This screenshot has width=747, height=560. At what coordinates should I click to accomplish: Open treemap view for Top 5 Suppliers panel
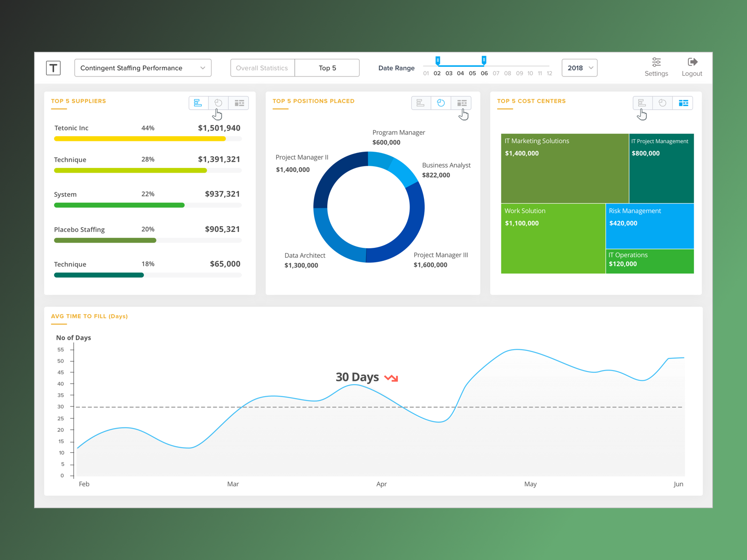[x=239, y=103]
